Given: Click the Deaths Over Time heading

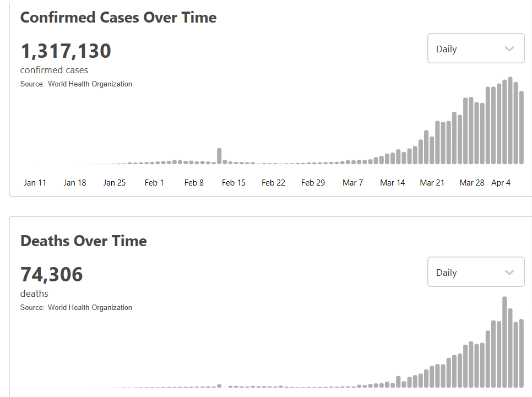Looking at the screenshot, I should tap(84, 241).
